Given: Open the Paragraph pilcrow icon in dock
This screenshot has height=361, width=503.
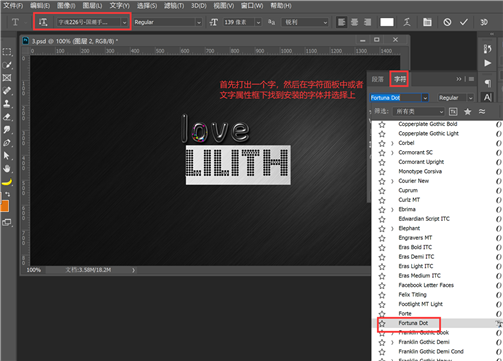Looking at the screenshot, I should coord(487,83).
